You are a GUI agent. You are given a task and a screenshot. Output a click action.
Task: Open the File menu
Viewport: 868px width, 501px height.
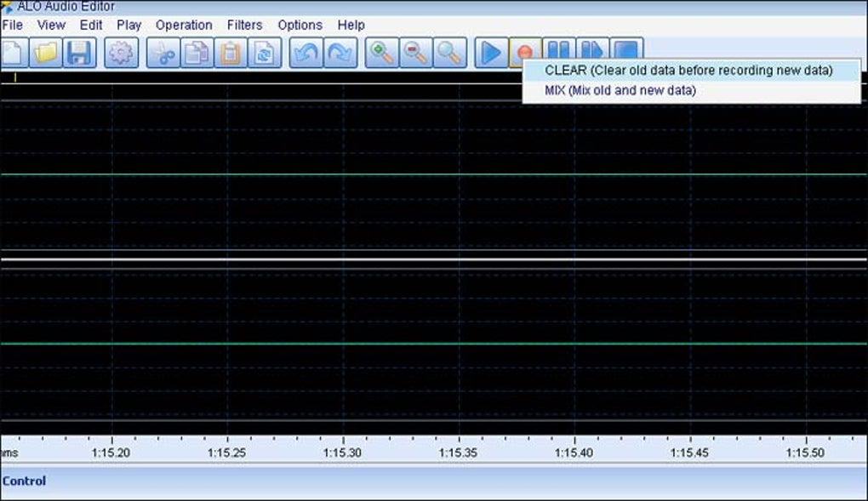pyautogui.click(x=13, y=25)
